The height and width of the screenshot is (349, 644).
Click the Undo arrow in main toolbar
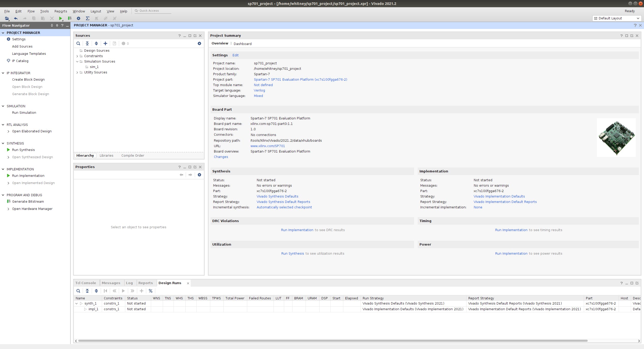pyautogui.click(x=16, y=18)
